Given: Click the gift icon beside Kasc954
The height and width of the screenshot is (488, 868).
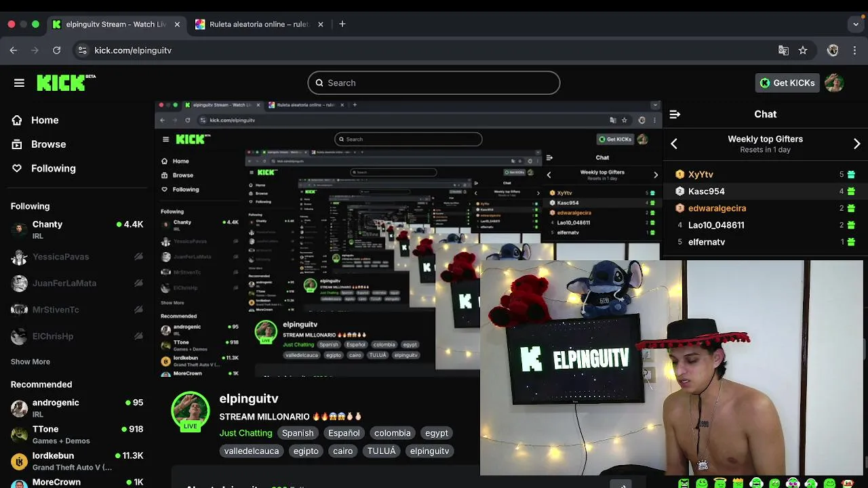Looking at the screenshot, I should [851, 191].
